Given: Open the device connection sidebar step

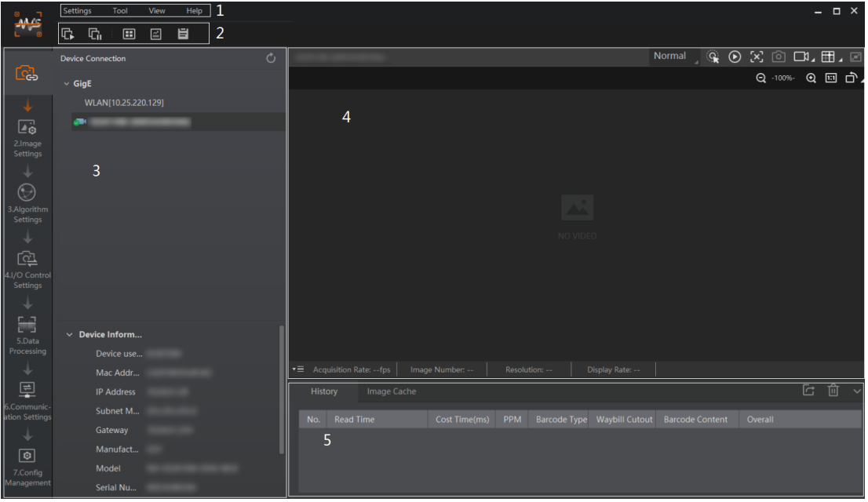Looking at the screenshot, I should (27, 73).
